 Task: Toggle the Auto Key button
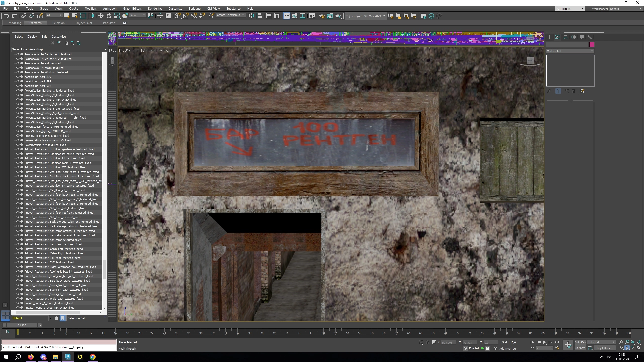point(580,342)
